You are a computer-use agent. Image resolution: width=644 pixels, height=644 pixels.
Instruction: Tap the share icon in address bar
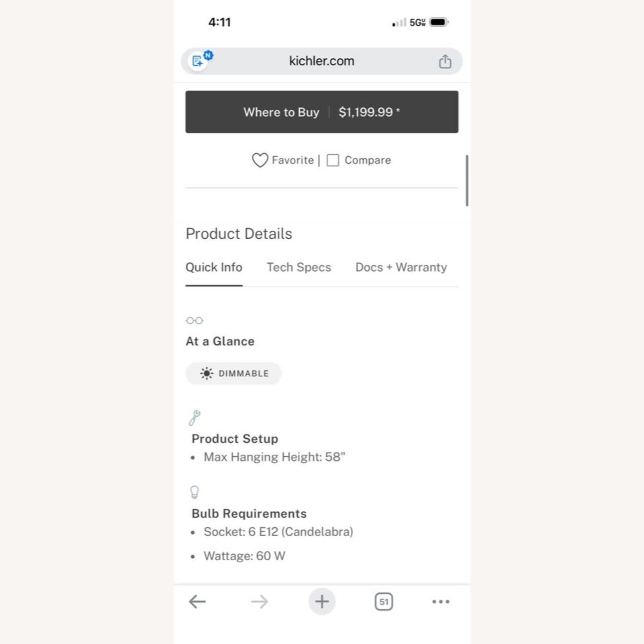[445, 61]
